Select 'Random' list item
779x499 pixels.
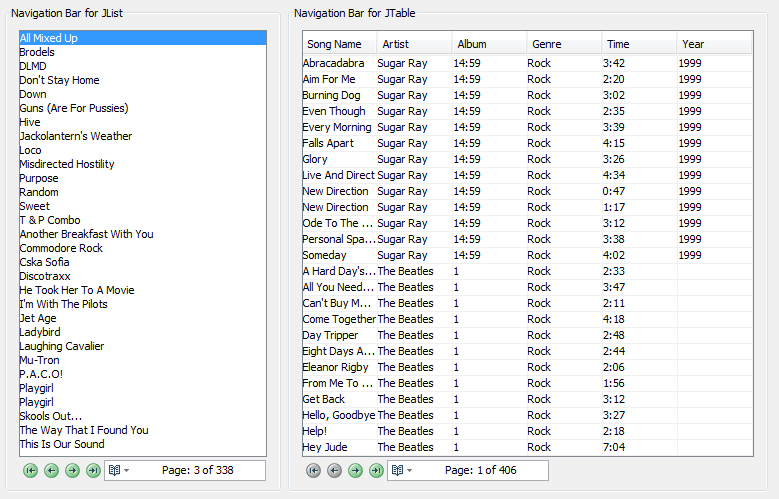coord(143,192)
